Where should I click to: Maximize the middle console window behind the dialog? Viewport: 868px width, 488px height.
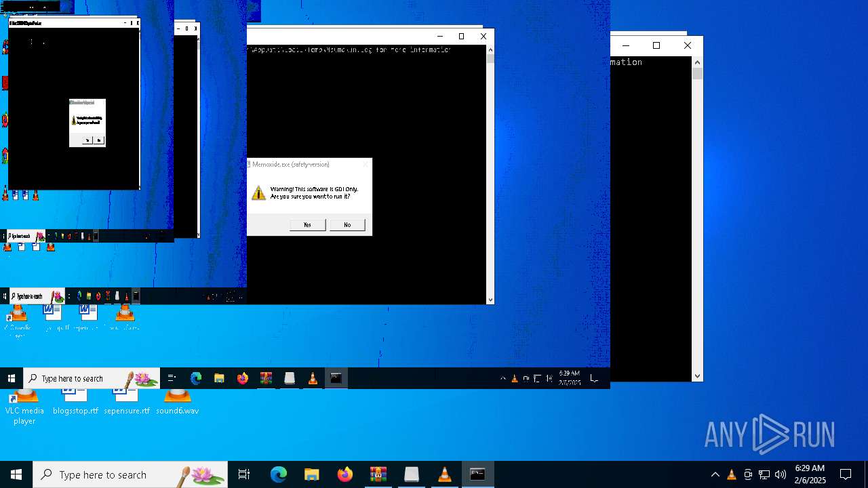click(461, 37)
